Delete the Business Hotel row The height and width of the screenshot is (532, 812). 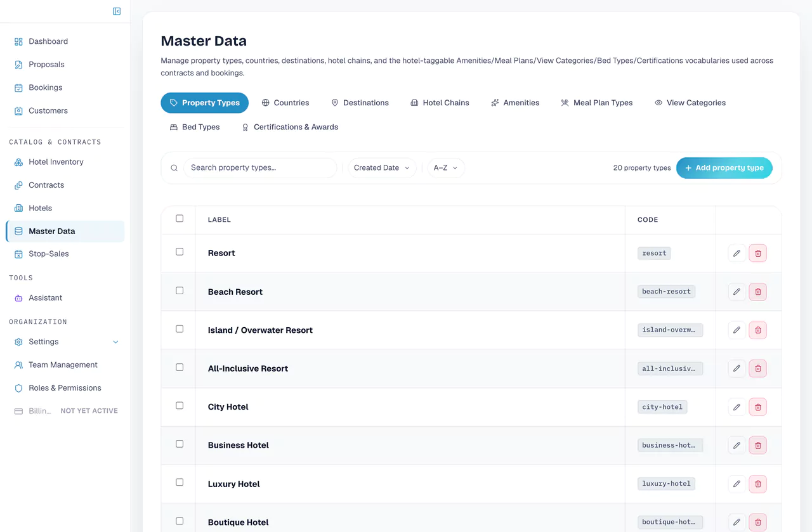pyautogui.click(x=758, y=445)
